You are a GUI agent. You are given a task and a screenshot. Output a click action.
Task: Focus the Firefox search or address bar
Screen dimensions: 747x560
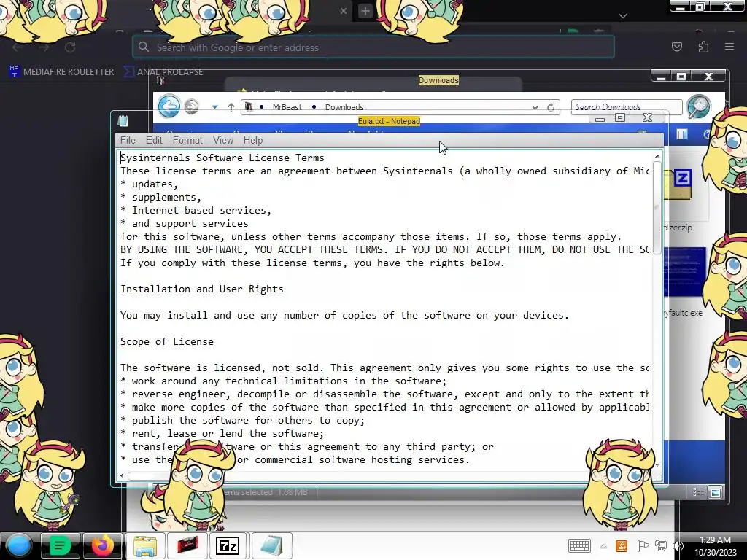click(373, 47)
